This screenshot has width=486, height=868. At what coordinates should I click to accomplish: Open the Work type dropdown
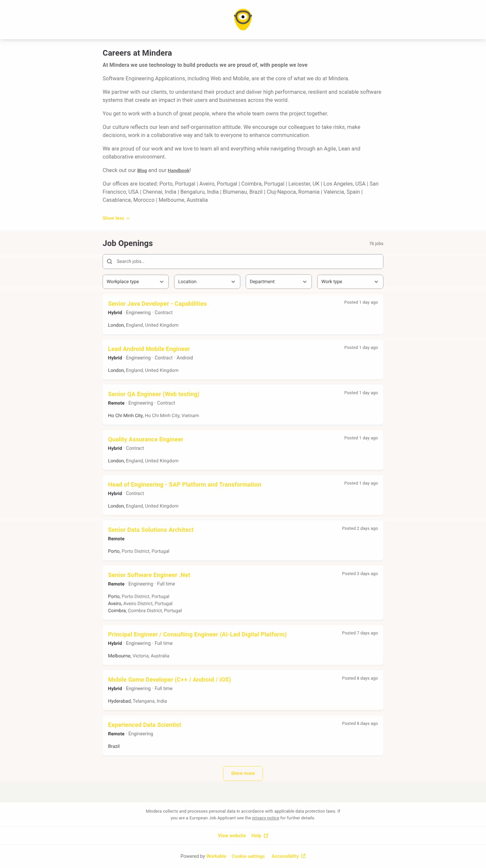350,282
